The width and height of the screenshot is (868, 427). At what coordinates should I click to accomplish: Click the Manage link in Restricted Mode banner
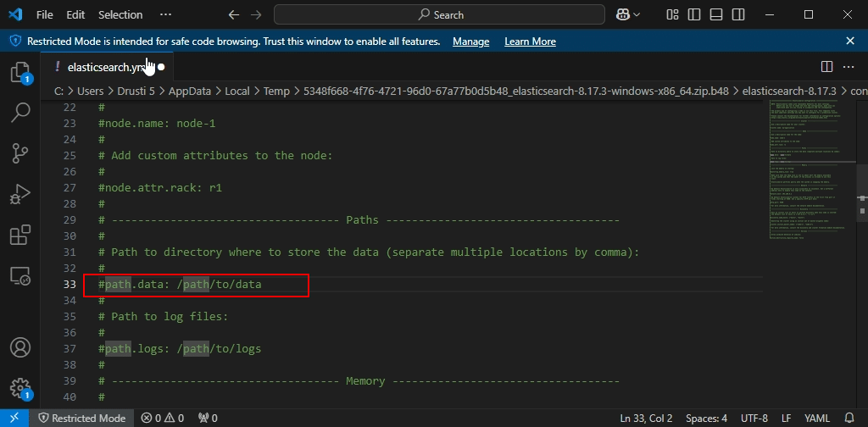click(x=470, y=42)
